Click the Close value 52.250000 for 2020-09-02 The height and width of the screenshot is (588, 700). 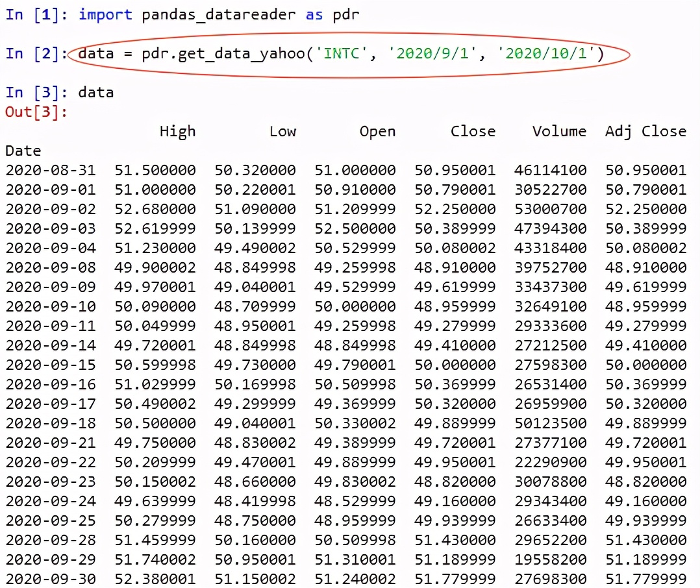click(455, 209)
